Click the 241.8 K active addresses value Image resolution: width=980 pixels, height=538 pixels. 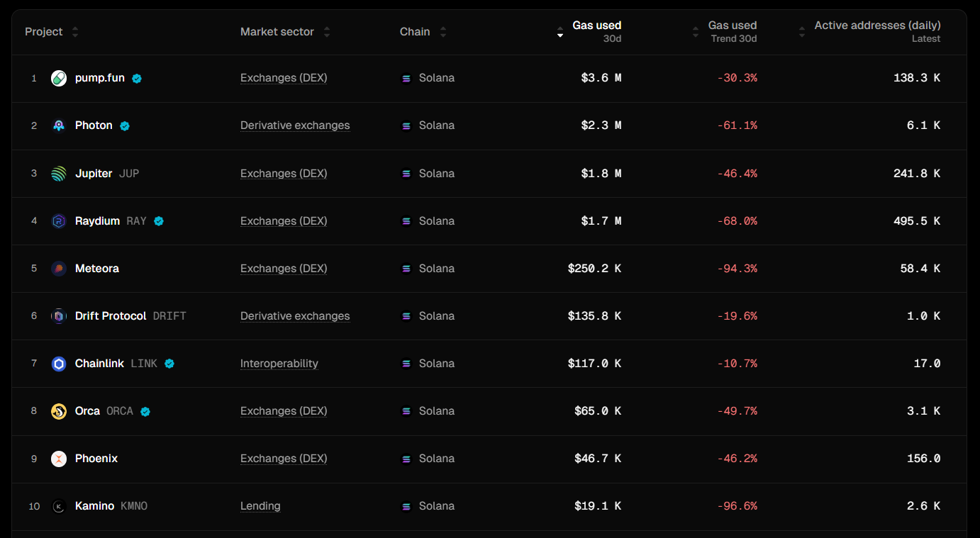(917, 174)
